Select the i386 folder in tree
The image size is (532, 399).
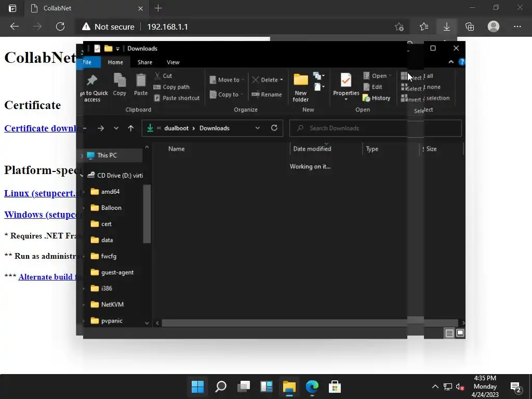101,288
